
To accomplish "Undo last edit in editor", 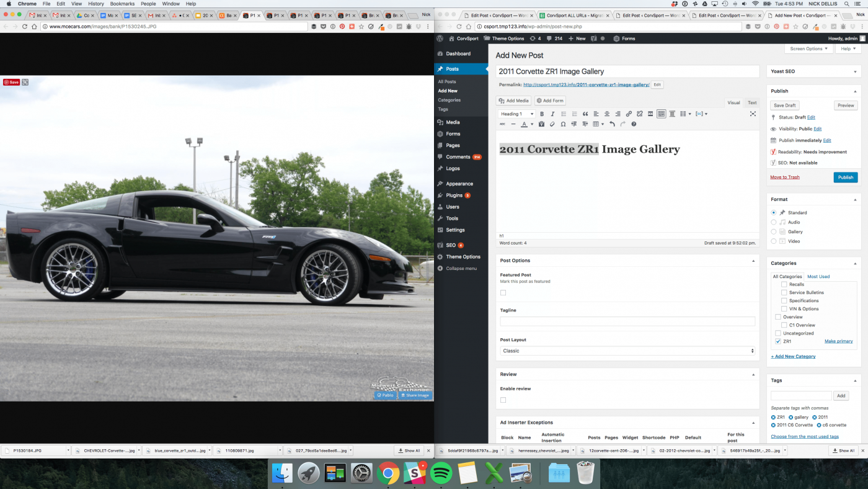I will click(x=612, y=124).
